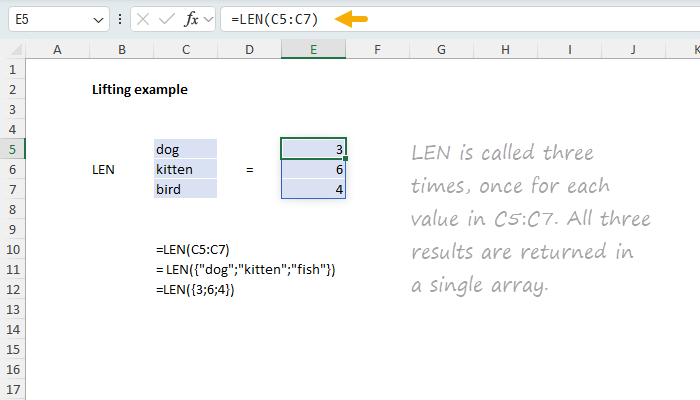Click the Cancel (X) icon in formula bar
The width and height of the screenshot is (700, 400).
pos(146,19)
